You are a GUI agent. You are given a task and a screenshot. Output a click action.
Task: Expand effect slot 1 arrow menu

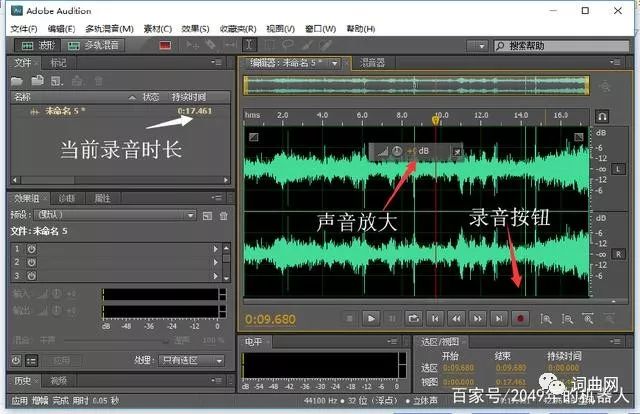pos(215,248)
